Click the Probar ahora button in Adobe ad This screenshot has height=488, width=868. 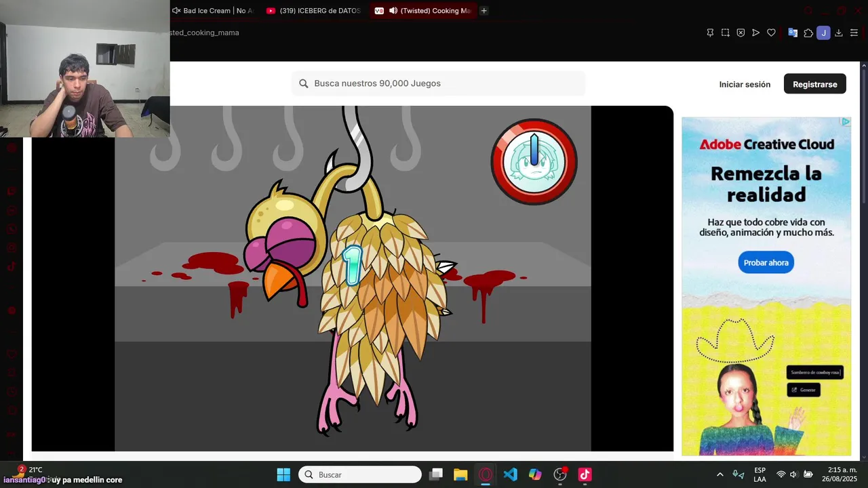click(x=766, y=262)
